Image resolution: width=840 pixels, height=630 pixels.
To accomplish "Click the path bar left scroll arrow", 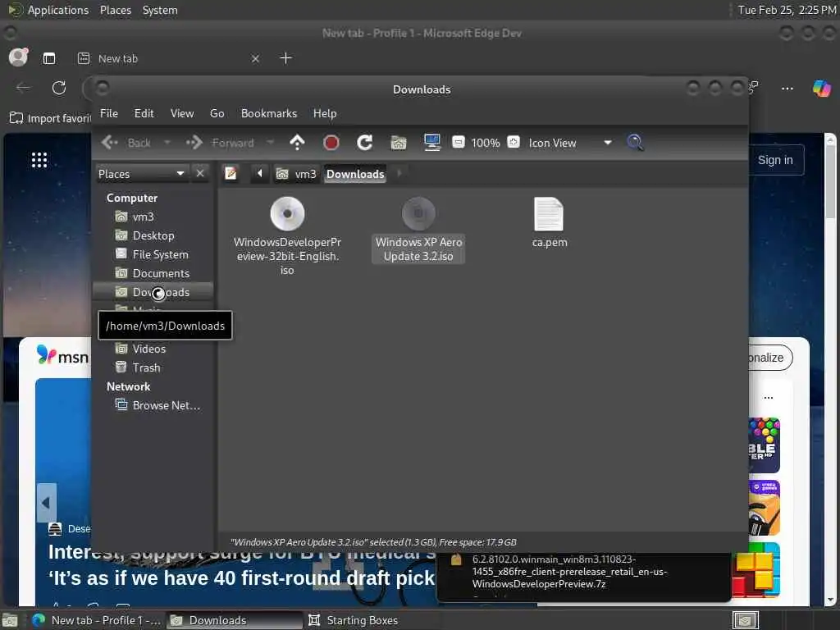I will click(x=260, y=174).
